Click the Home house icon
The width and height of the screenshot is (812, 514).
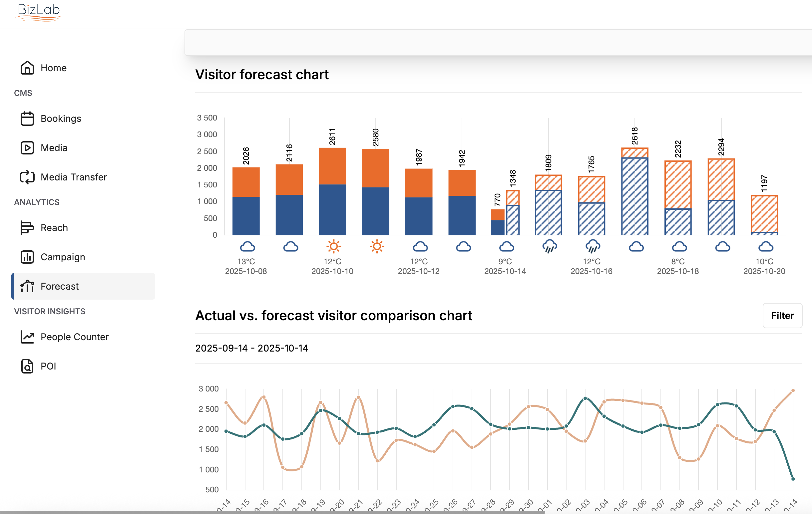[x=27, y=68]
